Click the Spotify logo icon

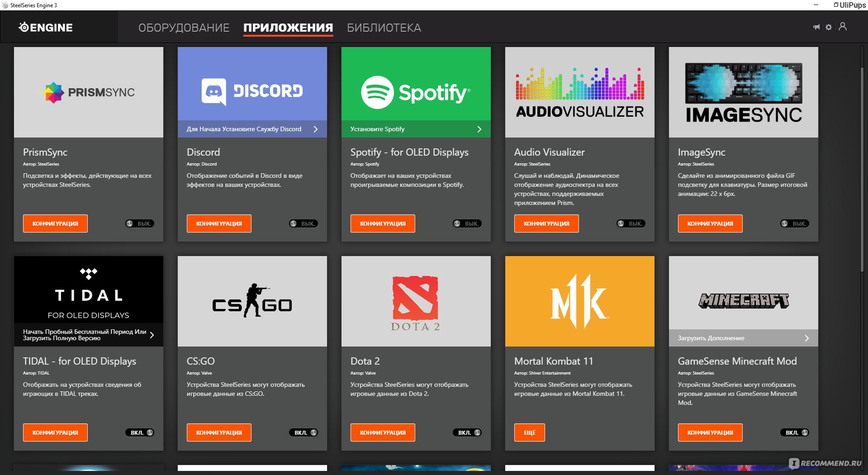[x=377, y=92]
